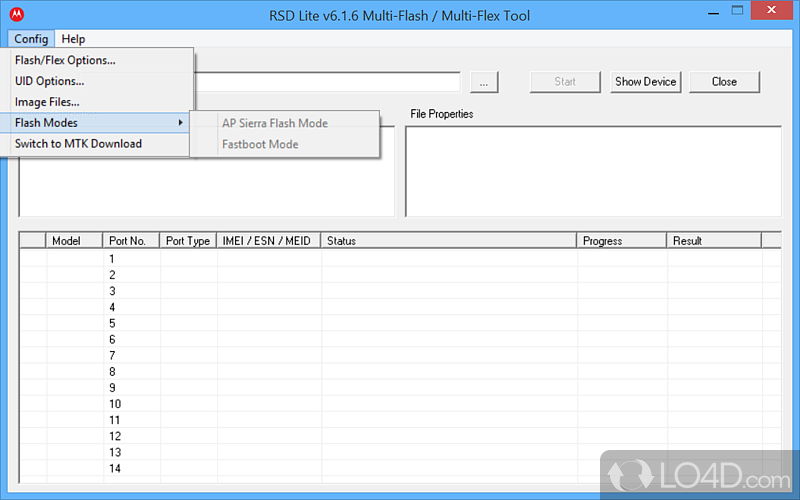Click the Start button
The height and width of the screenshot is (500, 800).
point(565,82)
